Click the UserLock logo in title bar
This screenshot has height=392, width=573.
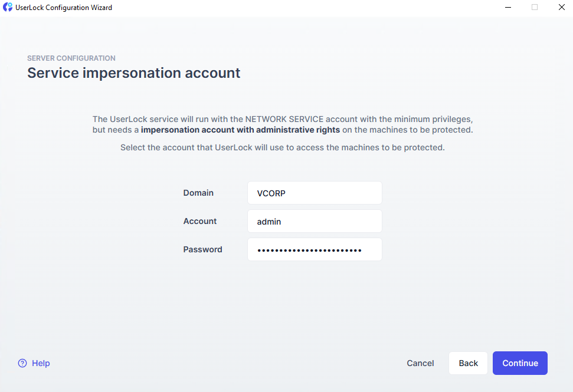pyautogui.click(x=8, y=8)
